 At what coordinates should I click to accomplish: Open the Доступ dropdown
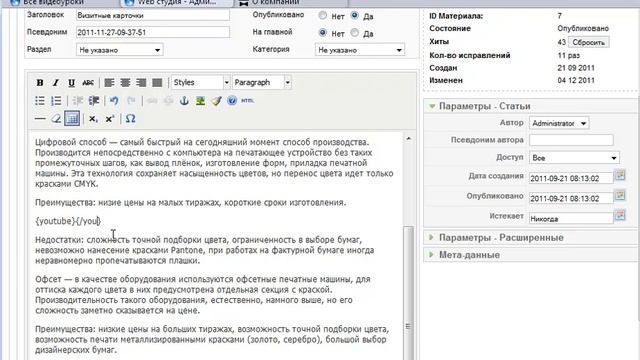[574, 158]
